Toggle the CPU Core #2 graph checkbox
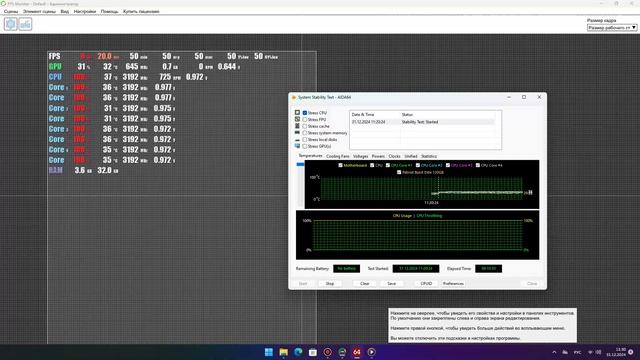640x360 pixels. [x=418, y=165]
